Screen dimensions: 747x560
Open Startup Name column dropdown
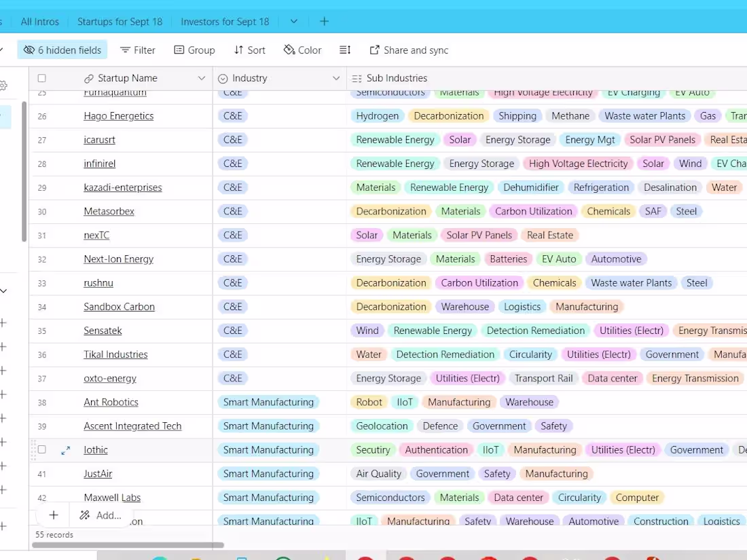click(202, 78)
